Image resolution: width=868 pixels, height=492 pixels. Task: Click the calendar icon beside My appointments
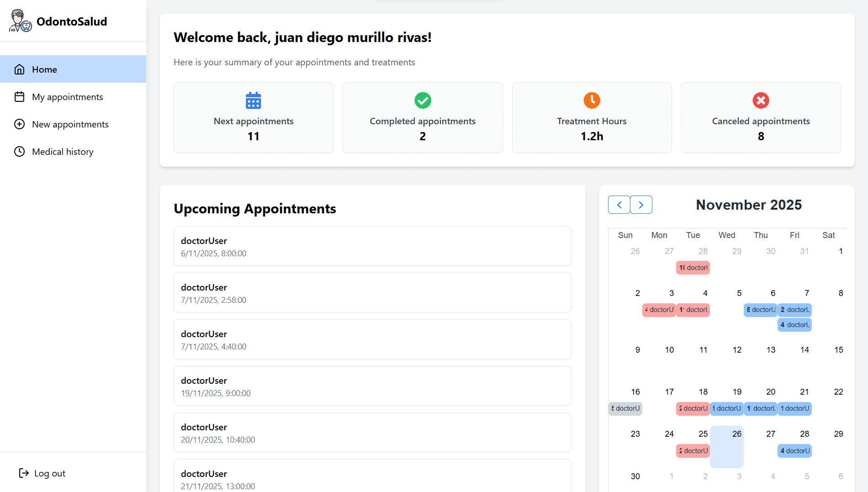[x=19, y=97]
